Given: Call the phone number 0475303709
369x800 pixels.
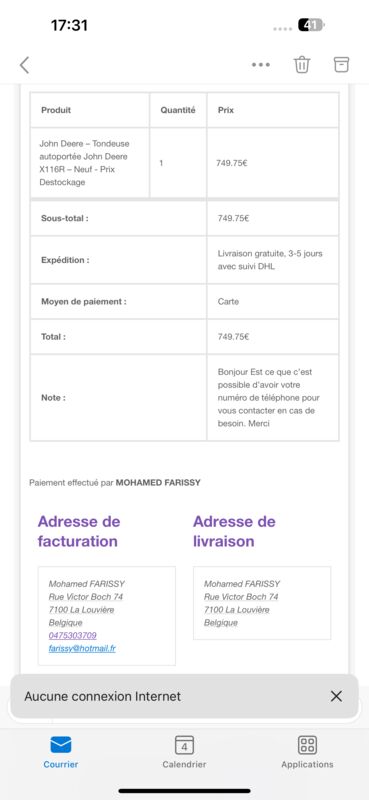Looking at the screenshot, I should pos(72,635).
